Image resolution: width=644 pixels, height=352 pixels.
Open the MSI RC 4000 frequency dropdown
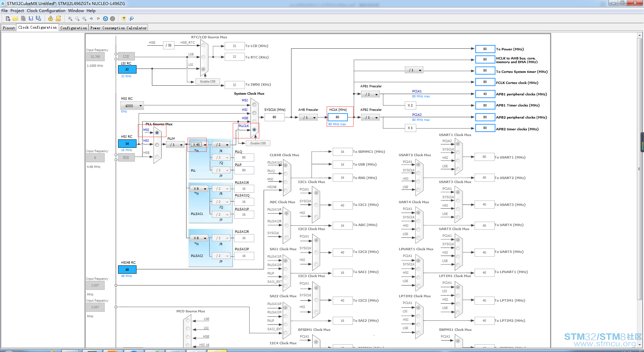(132, 106)
